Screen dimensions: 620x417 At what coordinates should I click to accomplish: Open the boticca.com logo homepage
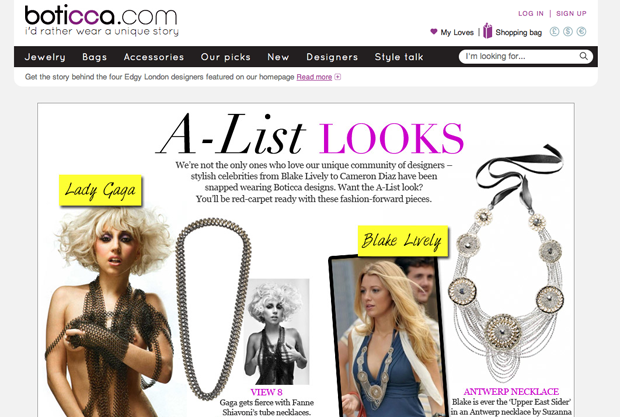pos(101,21)
